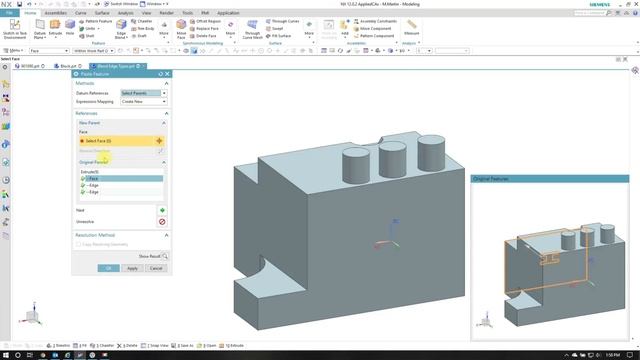Click the green Next arrow button
640x360 pixels.
(x=162, y=210)
